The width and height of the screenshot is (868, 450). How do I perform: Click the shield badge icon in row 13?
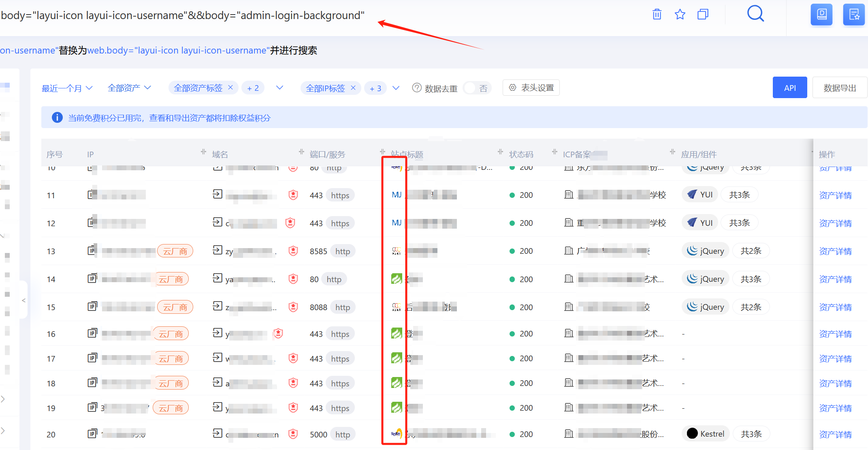(x=293, y=251)
